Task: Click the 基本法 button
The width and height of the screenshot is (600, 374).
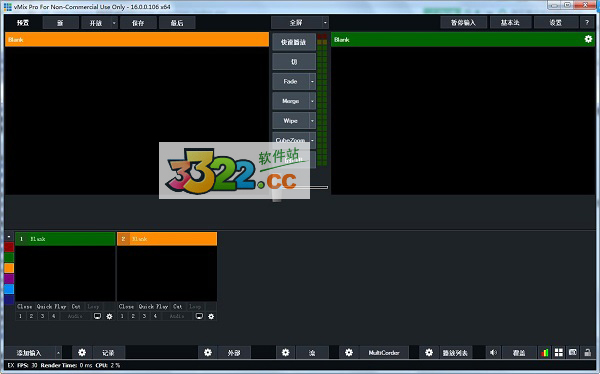Action: tap(510, 23)
